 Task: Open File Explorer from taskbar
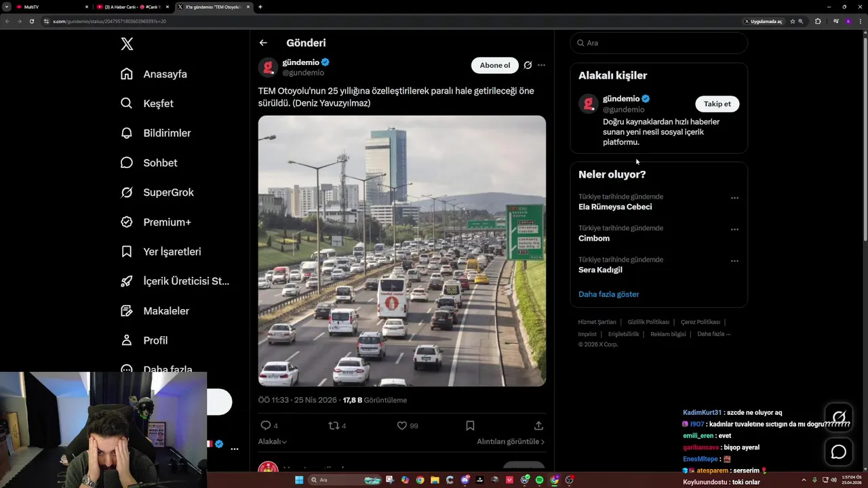pos(435,480)
